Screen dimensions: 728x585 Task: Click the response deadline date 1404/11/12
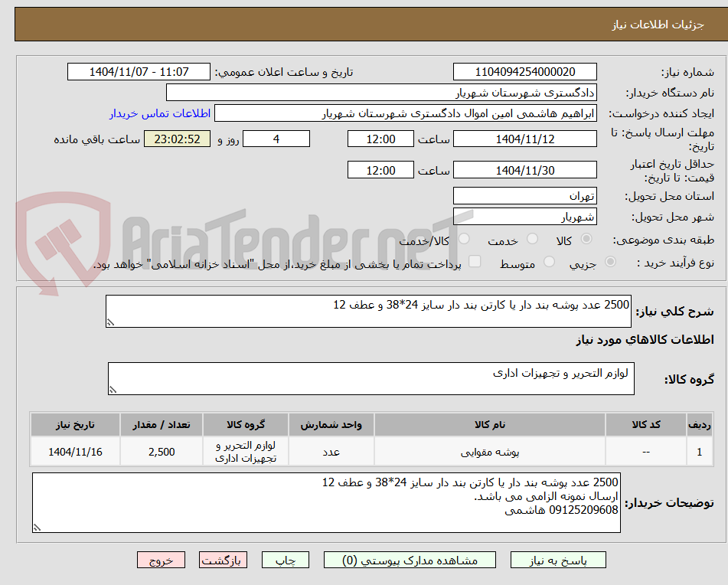coord(524,139)
